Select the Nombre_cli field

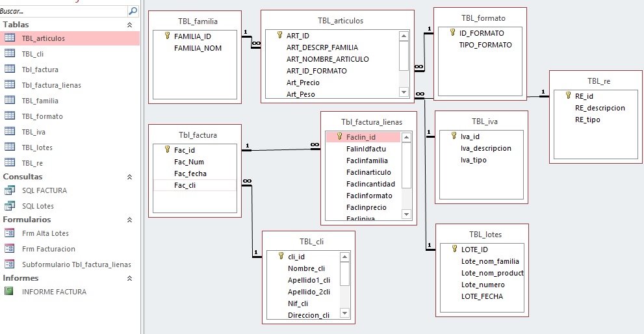pos(306,268)
